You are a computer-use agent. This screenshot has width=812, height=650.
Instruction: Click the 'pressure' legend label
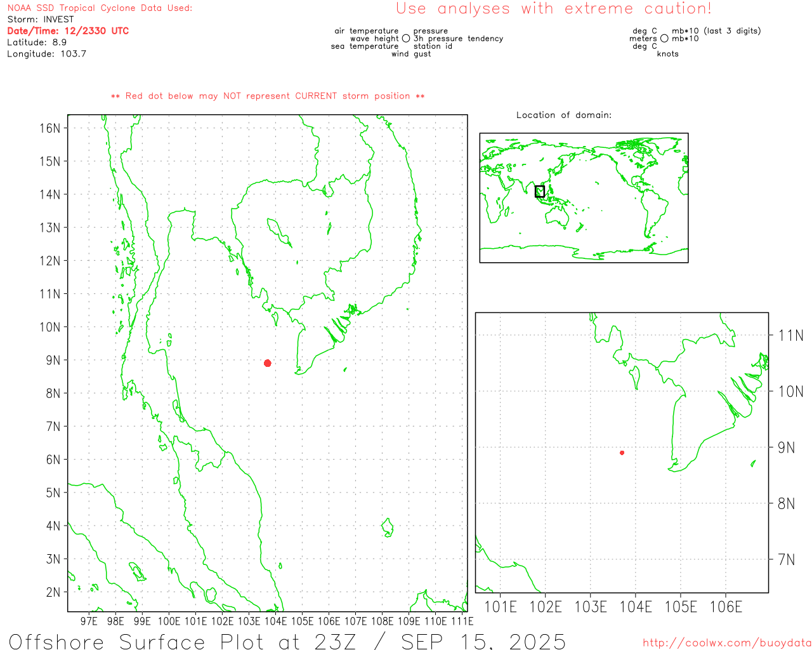(x=431, y=31)
